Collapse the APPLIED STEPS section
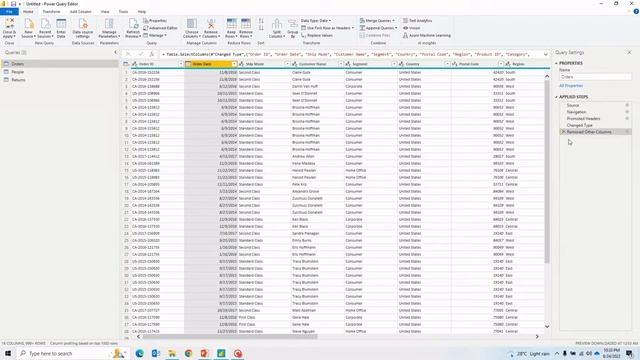Viewport: 640px width, 360px height. click(x=556, y=97)
